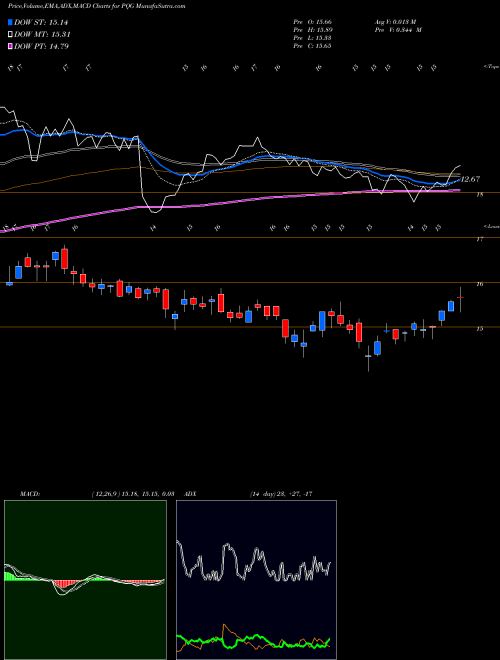The width and height of the screenshot is (500, 660).
Task: Click the ADX (14 day) values text
Action: pos(281,494)
